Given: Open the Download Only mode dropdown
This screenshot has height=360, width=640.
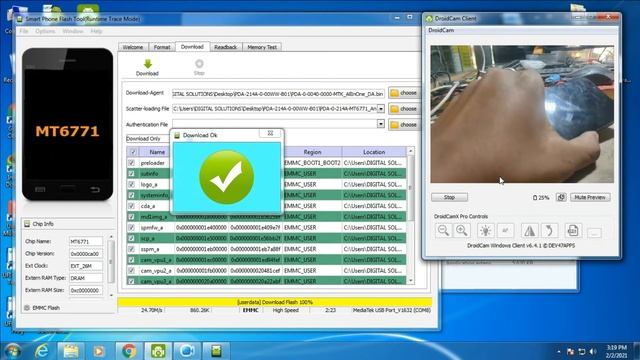Looking at the screenshot, I should coord(147,139).
